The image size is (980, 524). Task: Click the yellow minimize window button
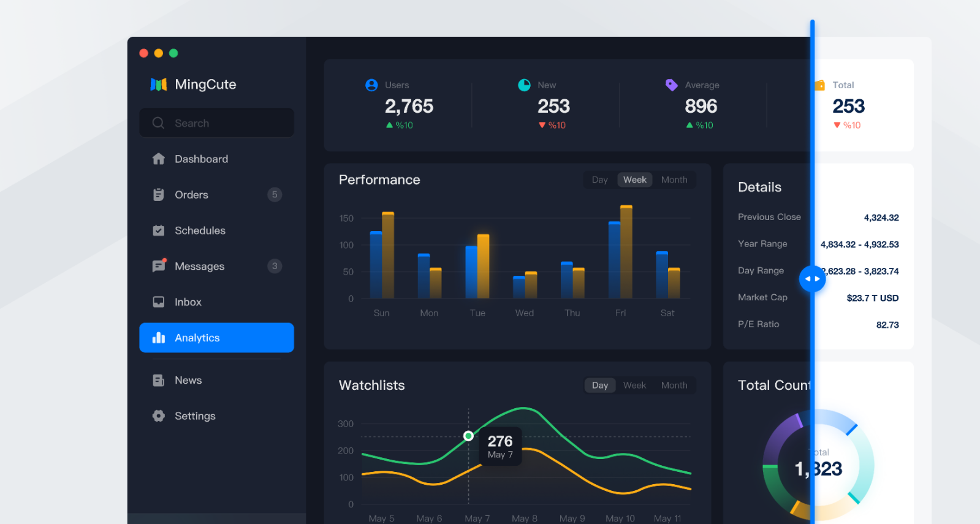coord(159,53)
